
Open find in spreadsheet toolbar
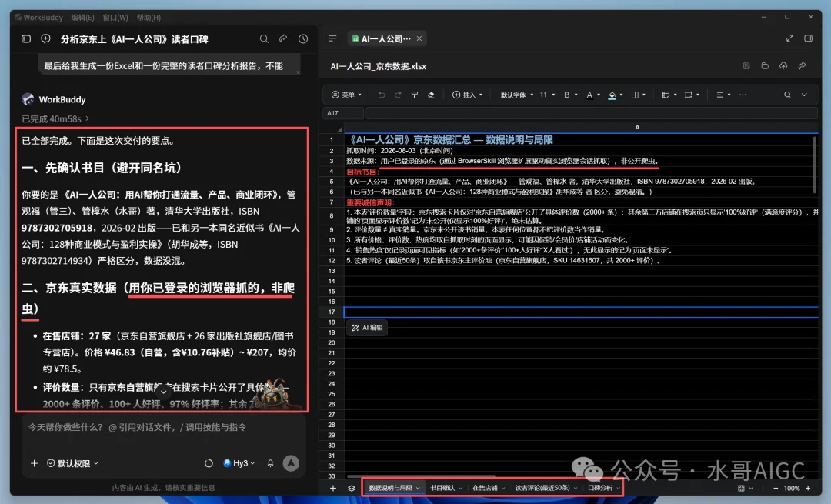(788, 95)
